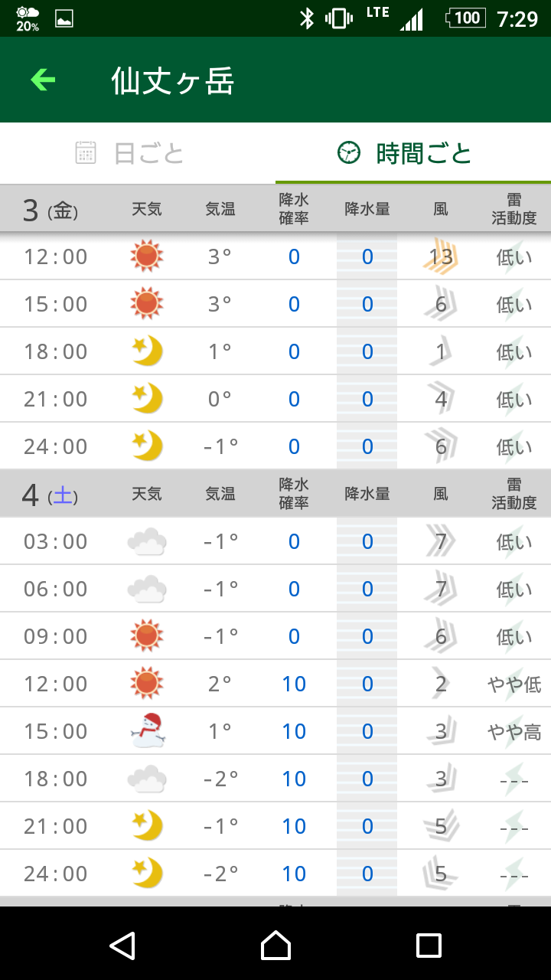Tap the 10 precipitation chance at Saturday 24:00
Screen dimensions: 551x980
(294, 874)
